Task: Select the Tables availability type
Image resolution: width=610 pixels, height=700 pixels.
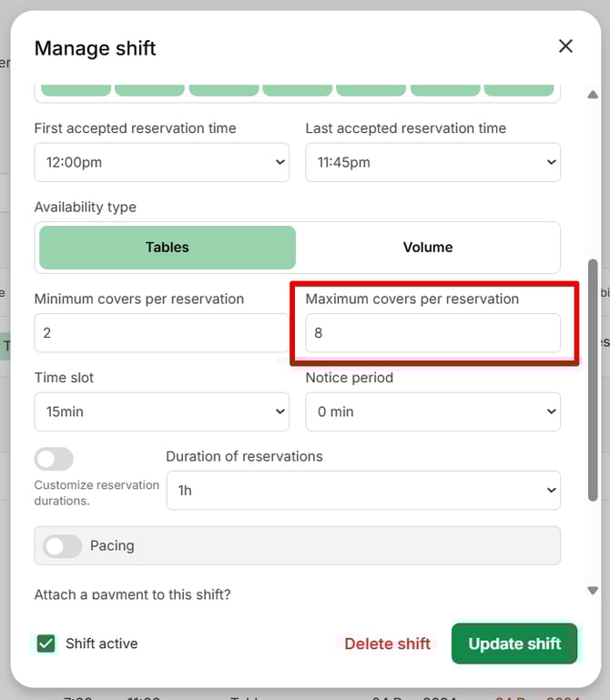Action: pyautogui.click(x=168, y=248)
